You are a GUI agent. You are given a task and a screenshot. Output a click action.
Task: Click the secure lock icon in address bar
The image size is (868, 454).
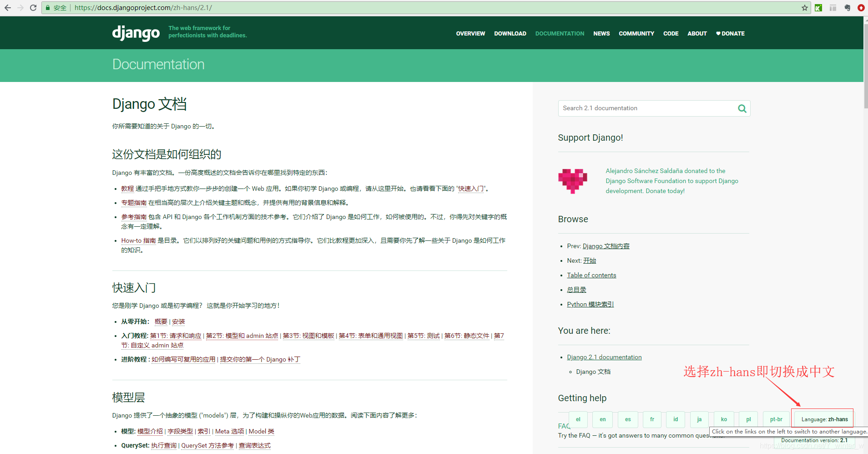[48, 8]
